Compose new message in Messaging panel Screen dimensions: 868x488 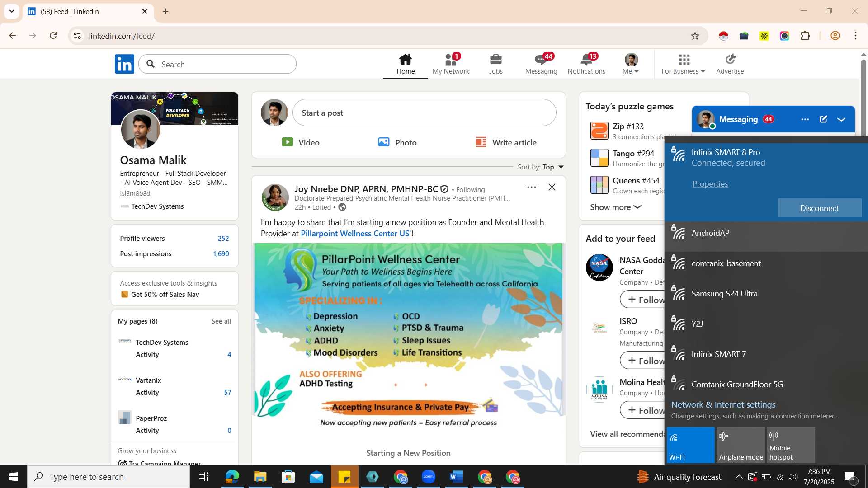(823, 119)
